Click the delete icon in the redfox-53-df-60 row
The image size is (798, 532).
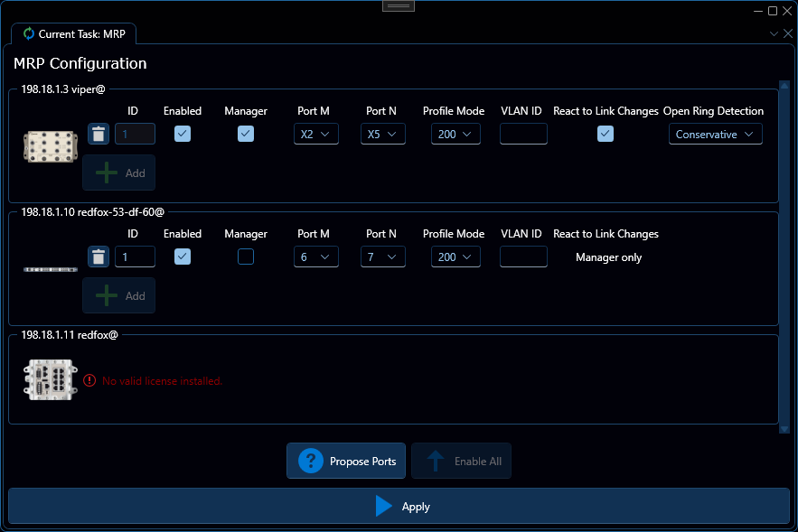tap(98, 257)
